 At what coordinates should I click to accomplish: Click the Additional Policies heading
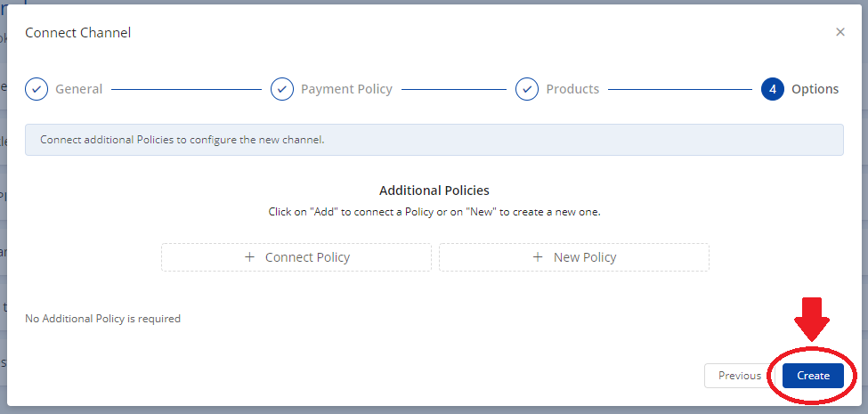point(434,191)
